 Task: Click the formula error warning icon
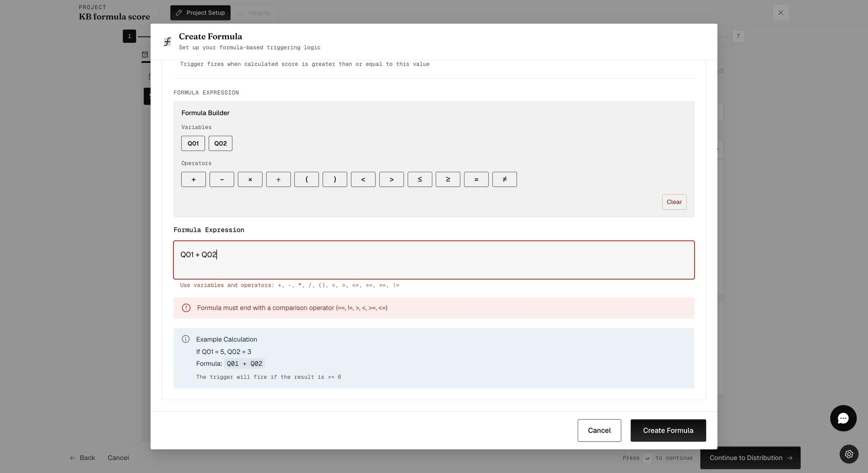(x=186, y=308)
